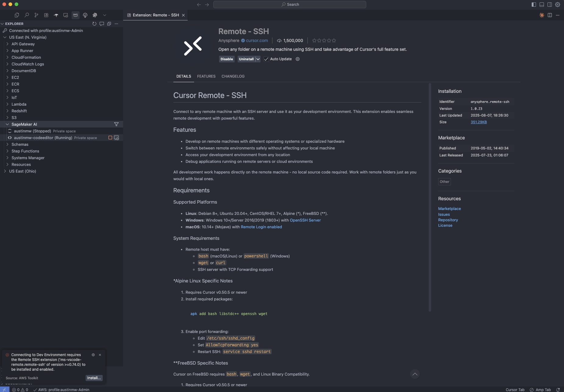
Task: Expand the S3 node
Action: click(7, 117)
